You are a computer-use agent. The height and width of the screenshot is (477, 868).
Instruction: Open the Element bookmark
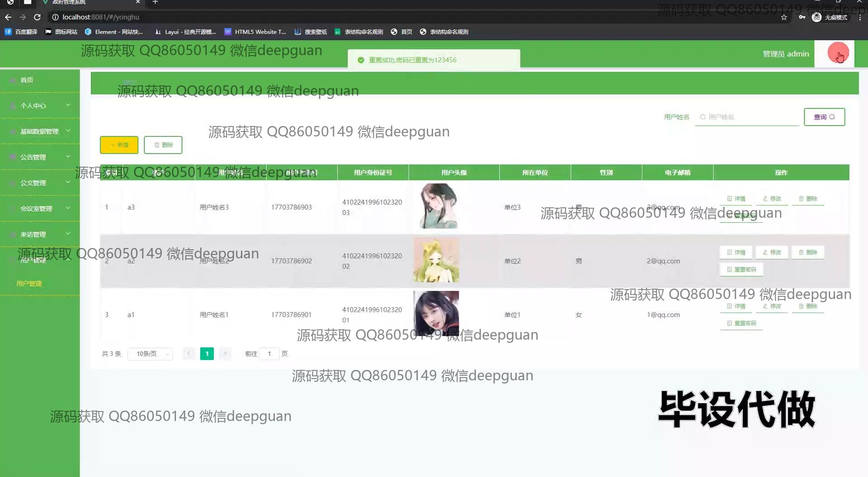114,32
